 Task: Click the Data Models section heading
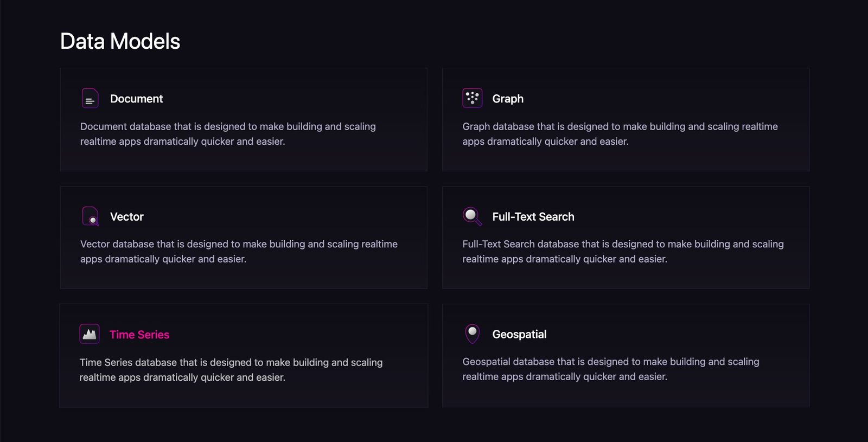[x=120, y=41]
